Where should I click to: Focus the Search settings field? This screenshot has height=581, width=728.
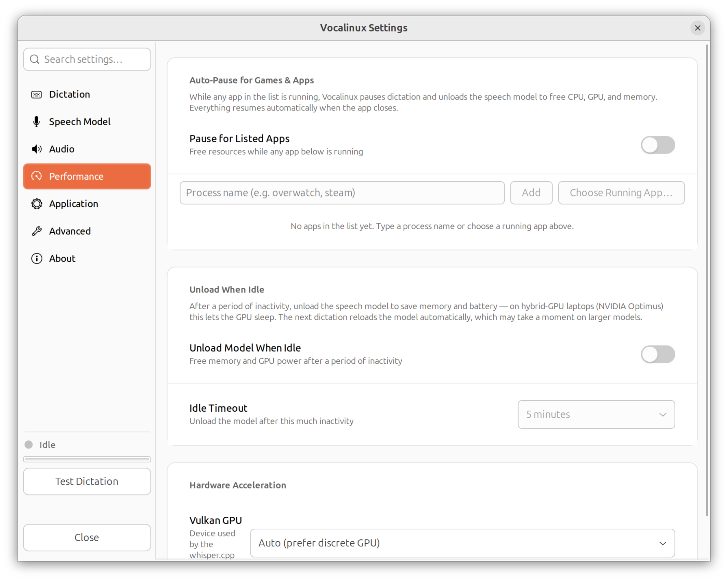[87, 60]
